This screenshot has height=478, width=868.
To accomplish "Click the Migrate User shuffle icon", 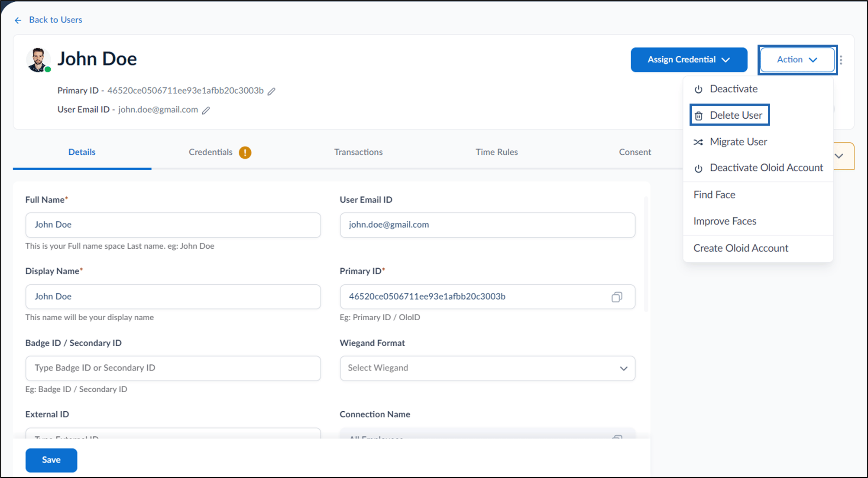I will 698,142.
